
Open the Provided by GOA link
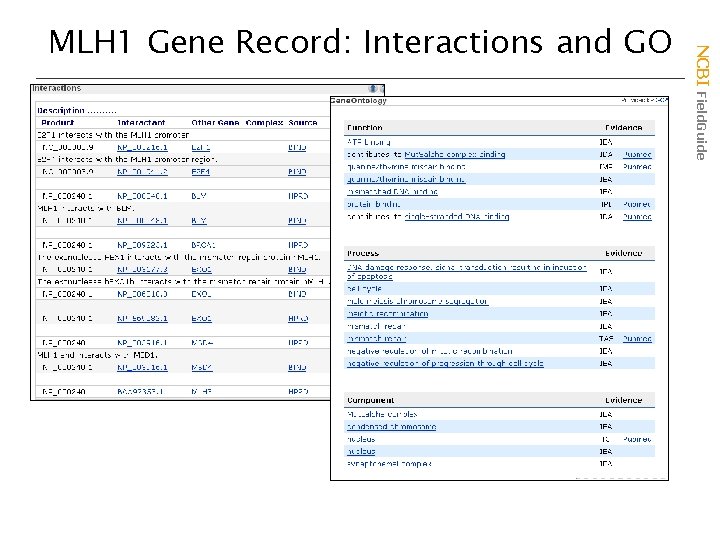tap(645, 100)
